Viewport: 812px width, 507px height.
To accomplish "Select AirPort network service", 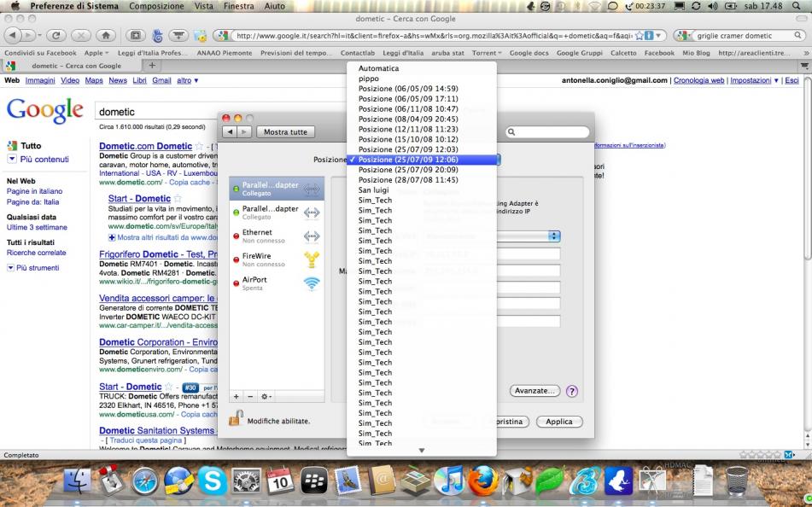I will click(x=277, y=283).
